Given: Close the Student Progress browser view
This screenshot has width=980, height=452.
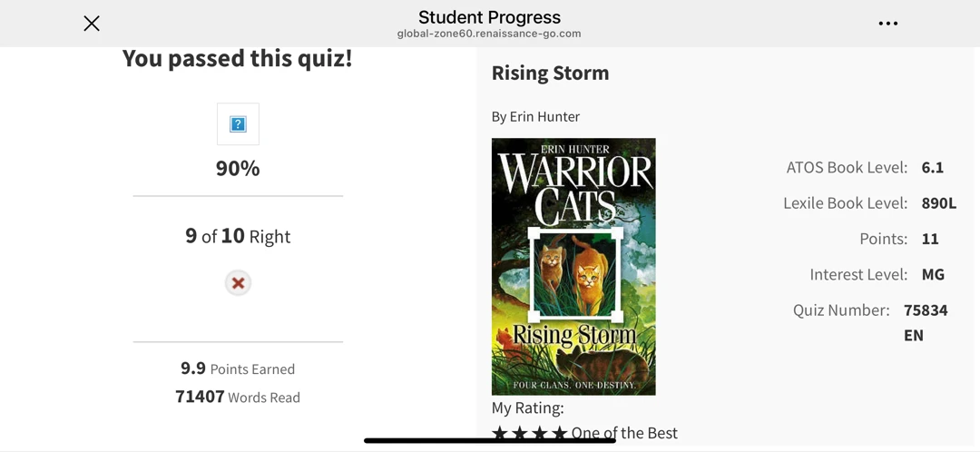Looking at the screenshot, I should [x=92, y=24].
